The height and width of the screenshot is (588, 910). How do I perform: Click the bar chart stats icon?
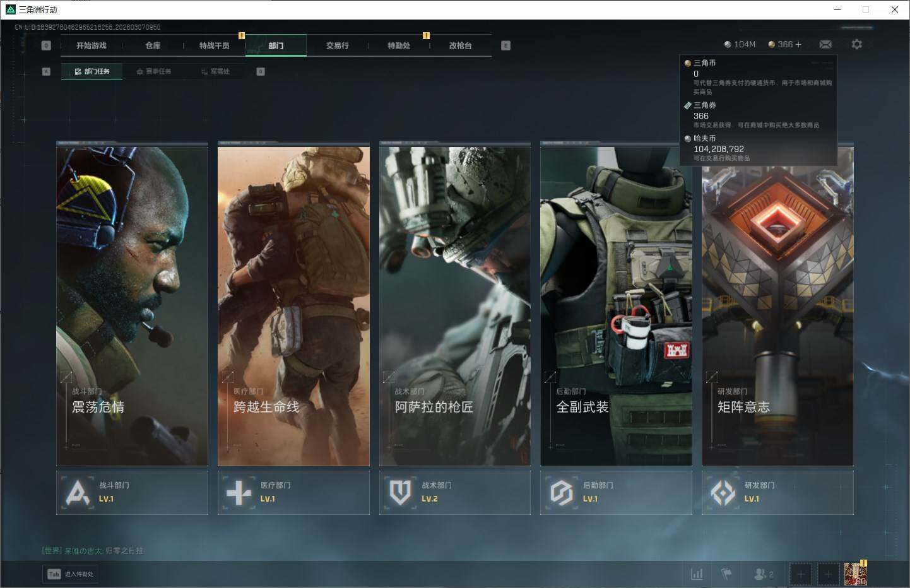coord(697,574)
